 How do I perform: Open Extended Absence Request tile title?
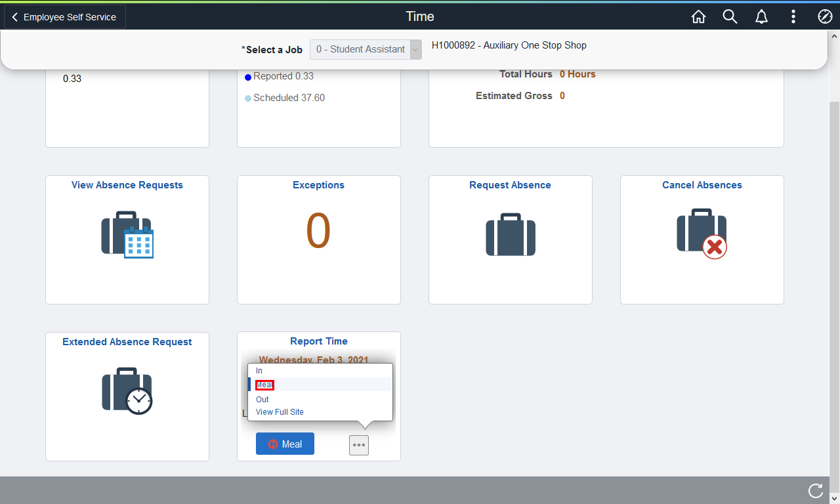click(127, 342)
